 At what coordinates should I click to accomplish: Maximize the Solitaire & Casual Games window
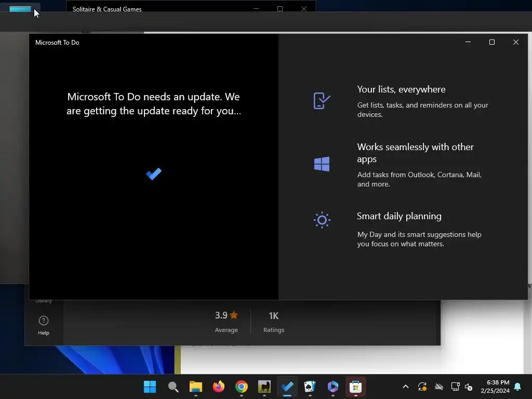click(x=280, y=9)
